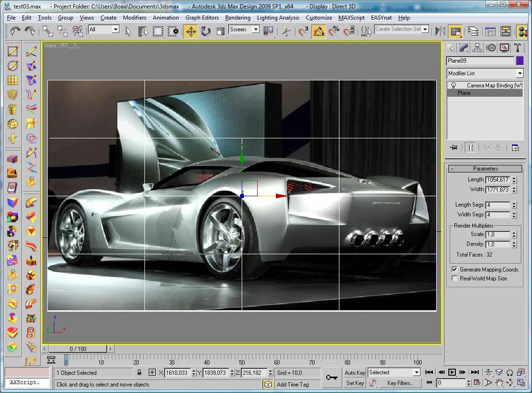Click the Width Segs spinner arrows
Viewport: 532px width, 393px height.
pyautogui.click(x=514, y=214)
